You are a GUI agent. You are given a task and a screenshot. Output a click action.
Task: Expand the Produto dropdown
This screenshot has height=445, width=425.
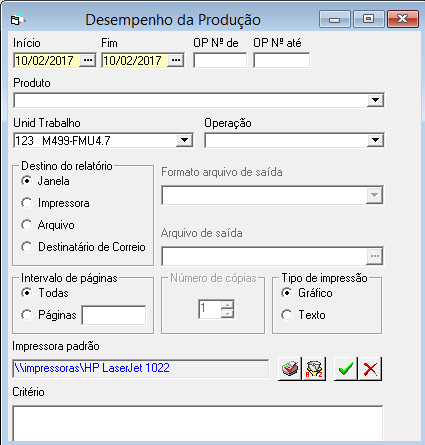tap(375, 100)
